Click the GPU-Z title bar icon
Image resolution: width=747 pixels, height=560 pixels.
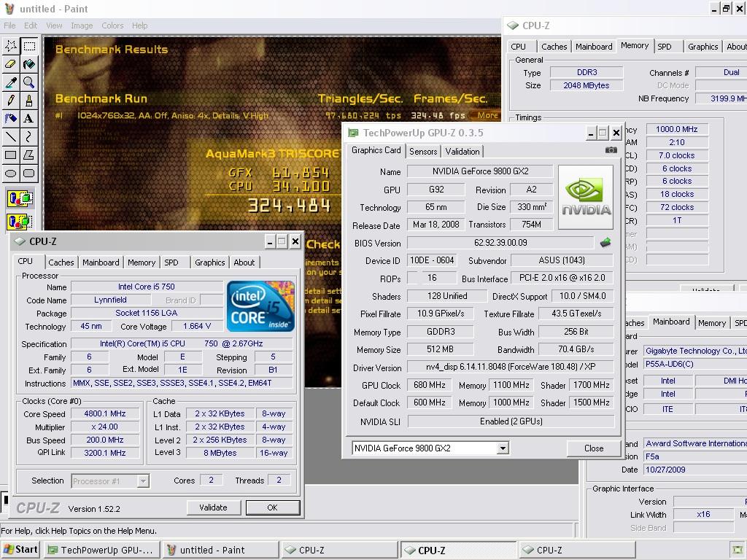pos(353,133)
